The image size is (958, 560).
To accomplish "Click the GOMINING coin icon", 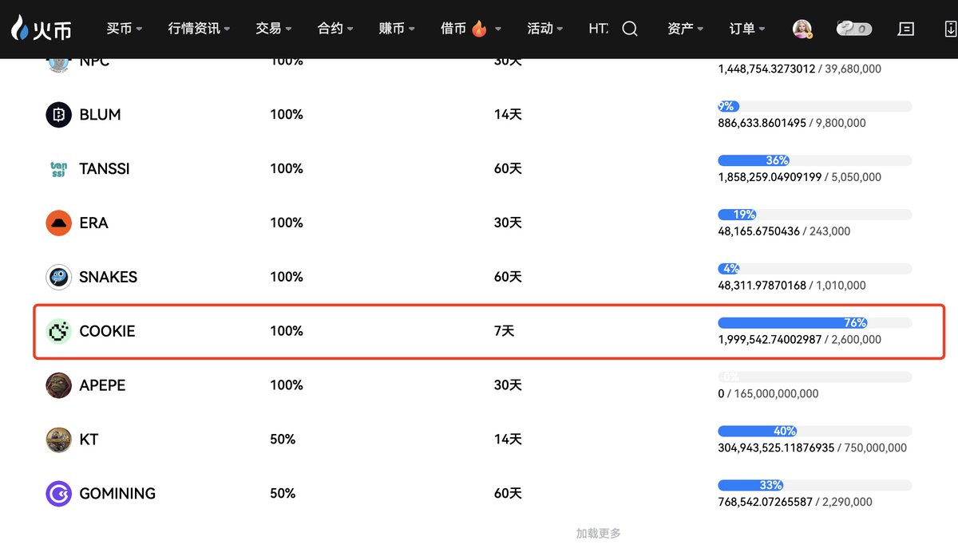I will point(59,494).
